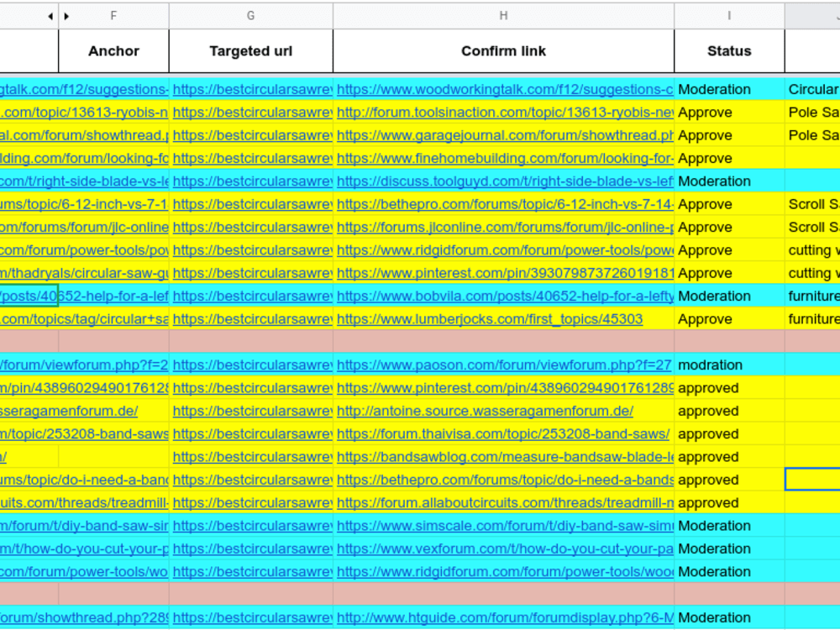Open the anchor link with forum/viewforum.php?f=2

coord(84,365)
